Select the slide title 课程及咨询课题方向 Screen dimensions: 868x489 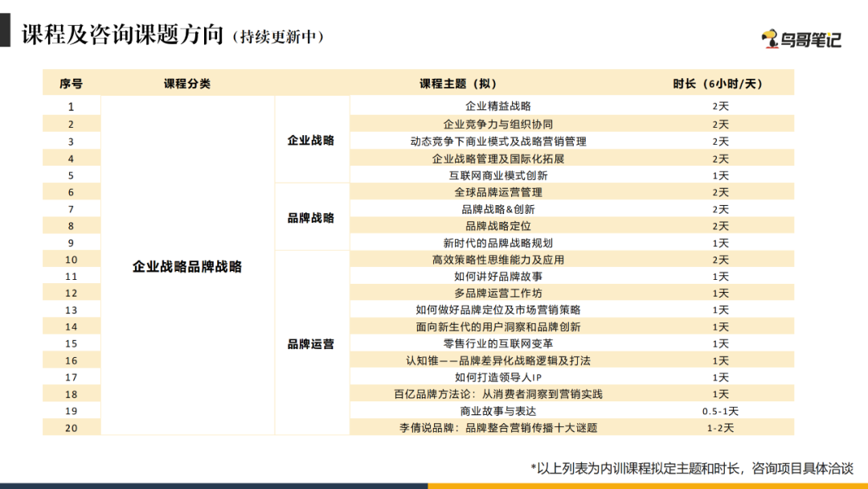(x=122, y=35)
